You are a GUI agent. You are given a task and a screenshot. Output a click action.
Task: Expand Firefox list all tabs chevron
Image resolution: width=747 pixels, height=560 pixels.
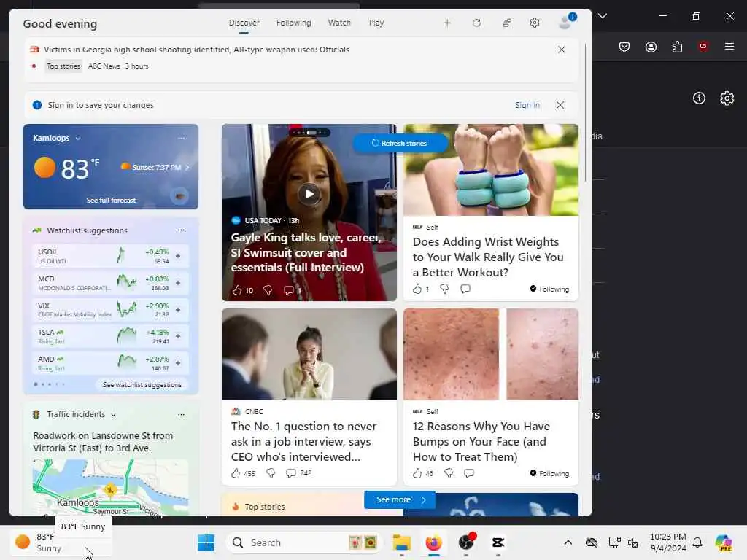(603, 16)
